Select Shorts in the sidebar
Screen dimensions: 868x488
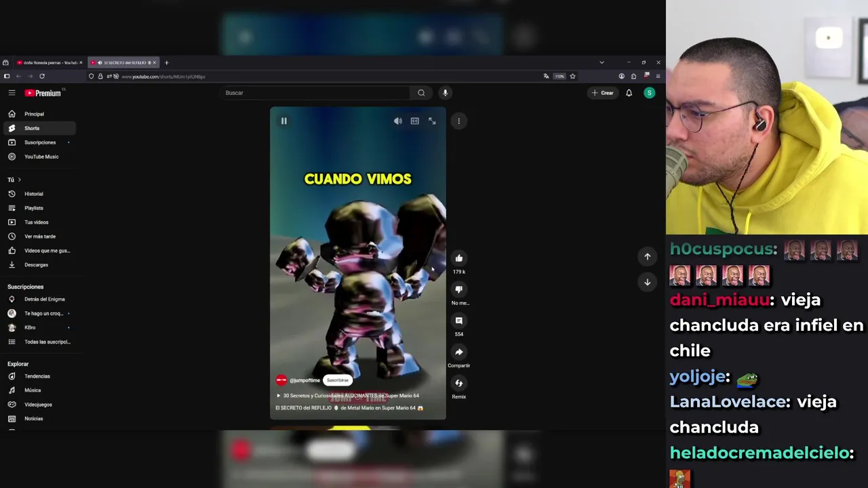click(38, 128)
